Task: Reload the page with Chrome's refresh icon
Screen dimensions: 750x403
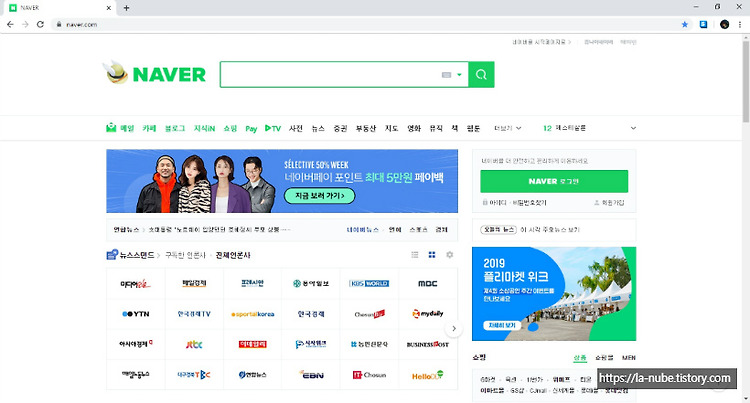Action: tap(40, 24)
